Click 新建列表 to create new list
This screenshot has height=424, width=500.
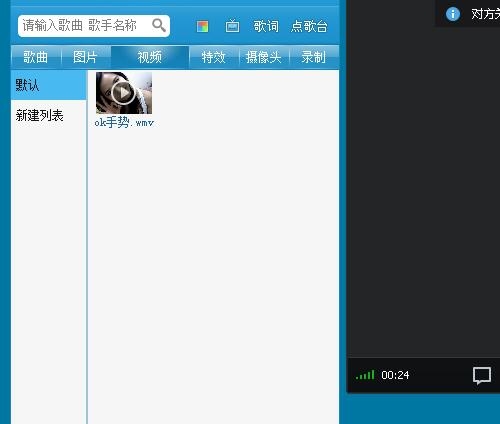[x=40, y=115]
